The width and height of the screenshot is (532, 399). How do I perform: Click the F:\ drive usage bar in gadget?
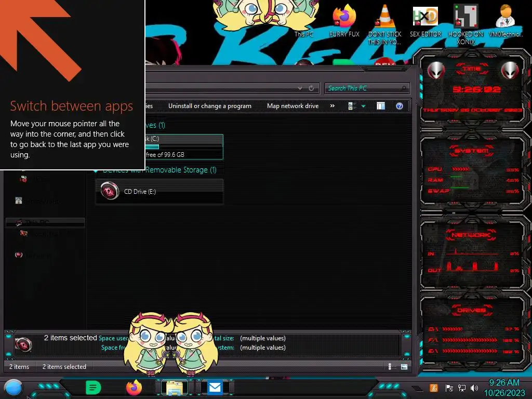click(x=470, y=340)
